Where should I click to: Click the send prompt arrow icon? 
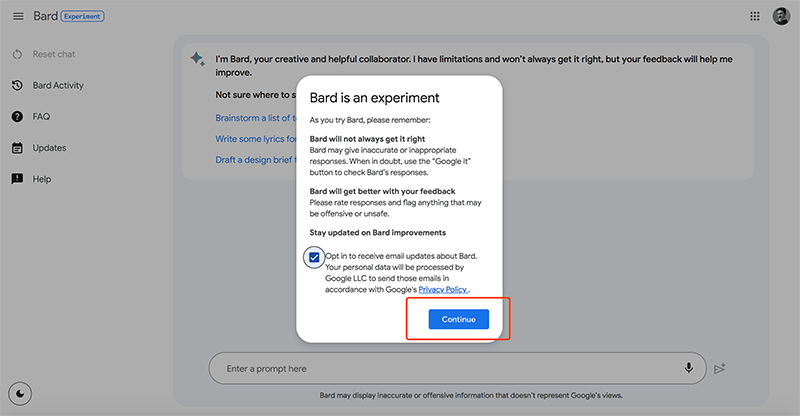click(x=719, y=369)
